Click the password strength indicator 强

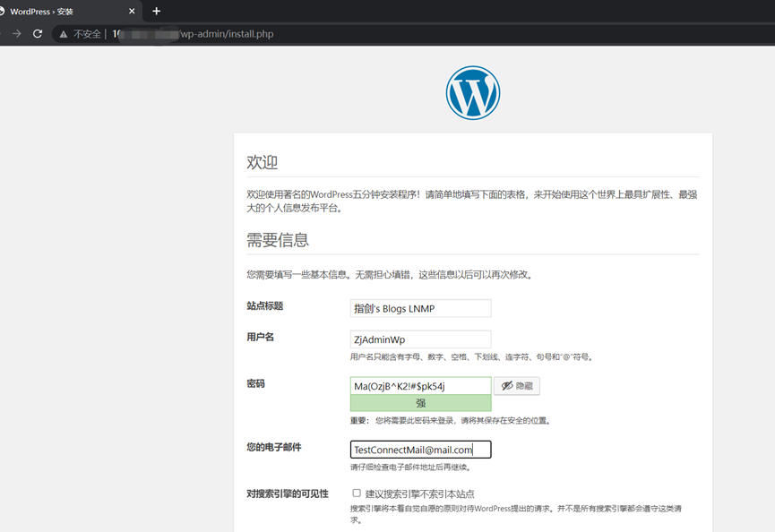click(x=420, y=403)
